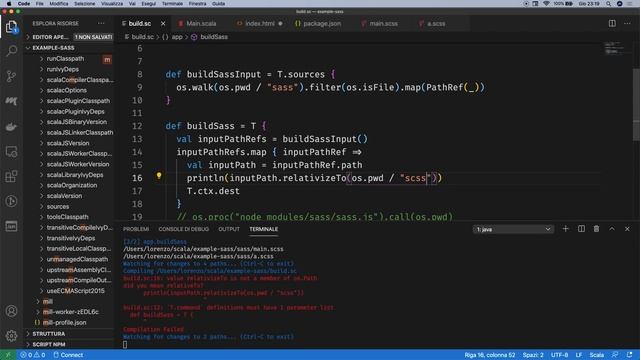This screenshot has height=360, width=640.
Task: Open the Manage settings gear
Action: tap(11, 336)
